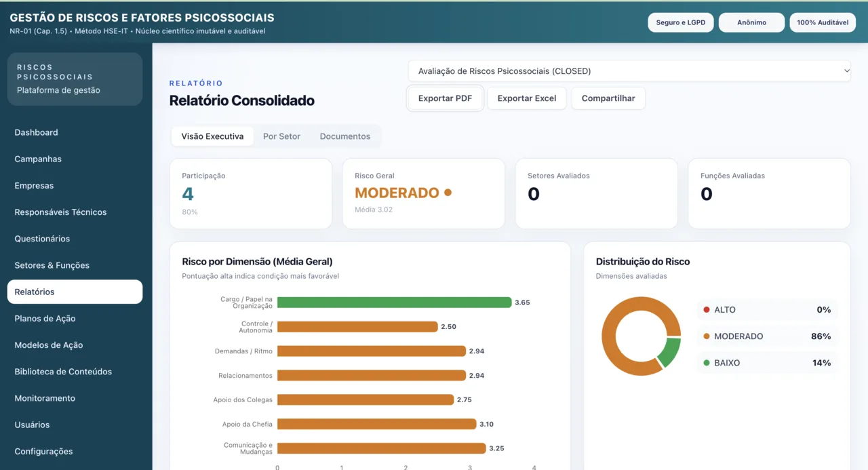The width and height of the screenshot is (868, 470).
Task: Click the Apoio da Chefia bar
Action: 377,424
